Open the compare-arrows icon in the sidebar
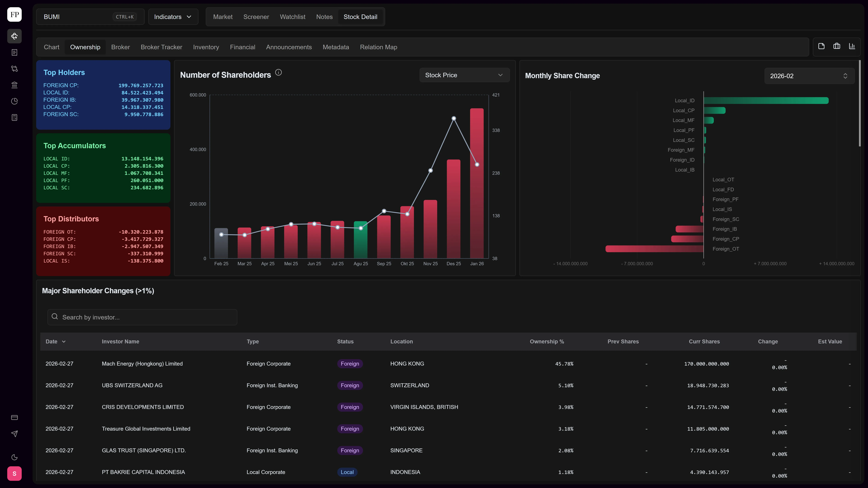Screen dimensions: 868x488 [x=14, y=69]
